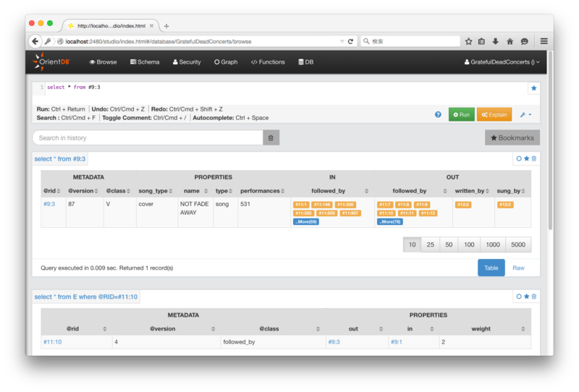Bookmark the #11:10 query result

click(x=527, y=297)
